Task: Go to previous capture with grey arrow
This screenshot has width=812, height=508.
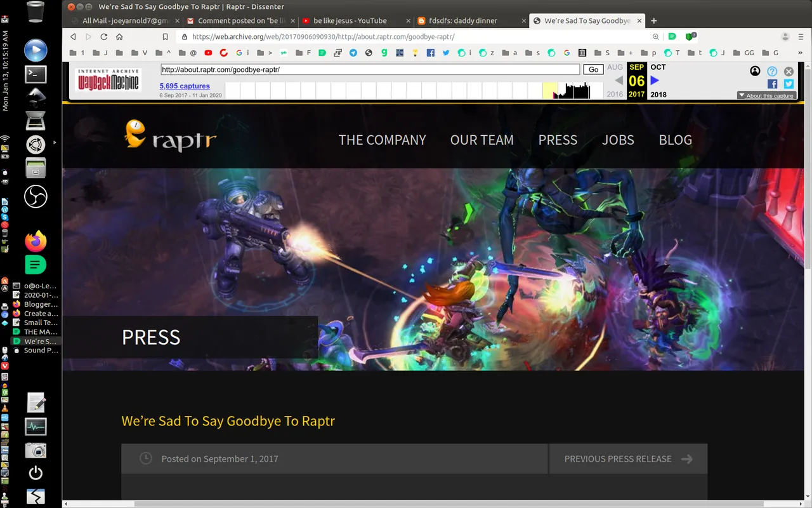Action: tap(619, 81)
